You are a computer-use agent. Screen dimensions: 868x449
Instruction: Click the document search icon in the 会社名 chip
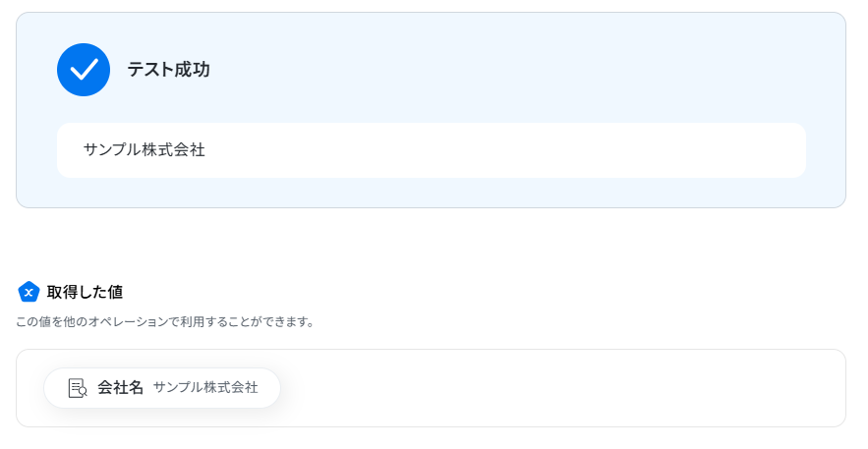78,388
